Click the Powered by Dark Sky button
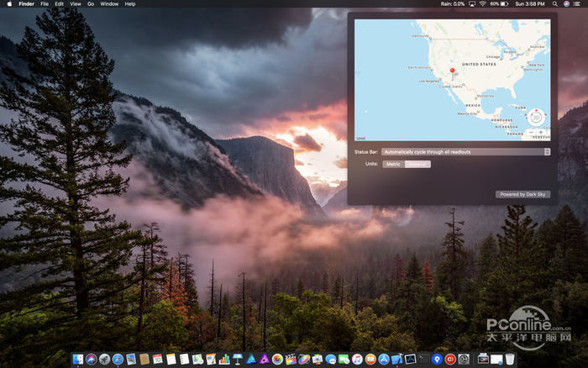Screen dimensions: 588x368 click(522, 194)
